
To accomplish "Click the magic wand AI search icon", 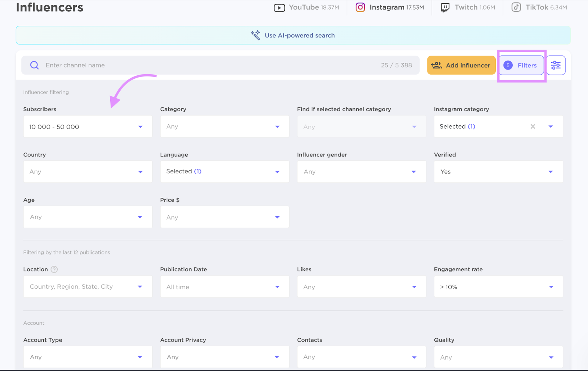I will (x=256, y=35).
